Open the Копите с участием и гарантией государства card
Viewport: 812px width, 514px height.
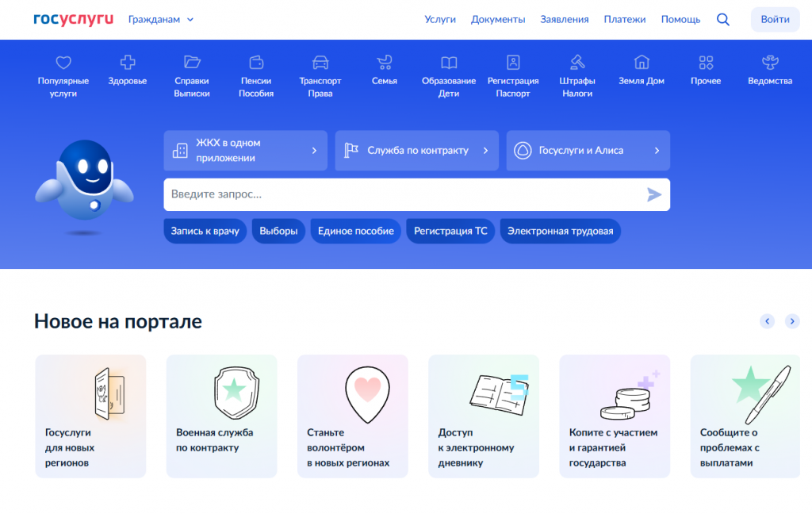(x=615, y=416)
